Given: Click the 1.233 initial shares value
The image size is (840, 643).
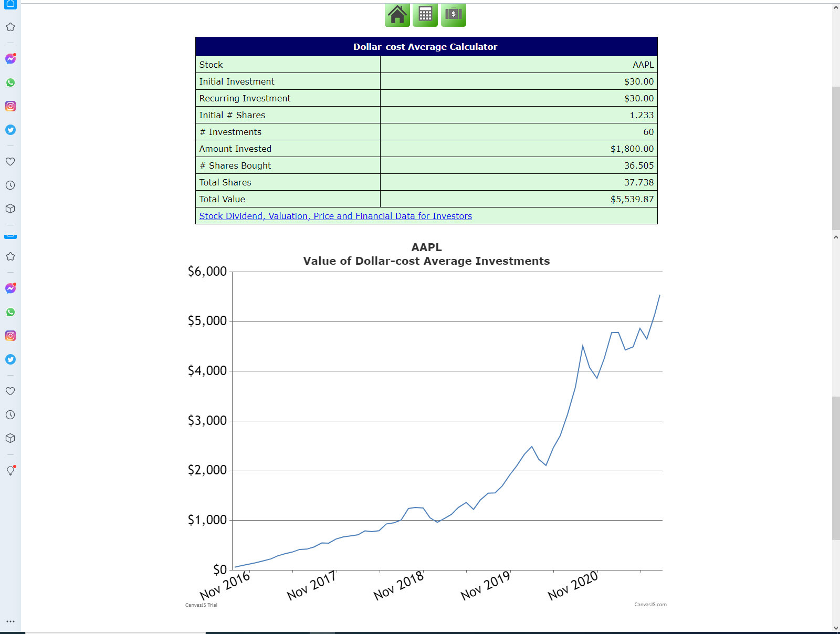Looking at the screenshot, I should pos(642,115).
